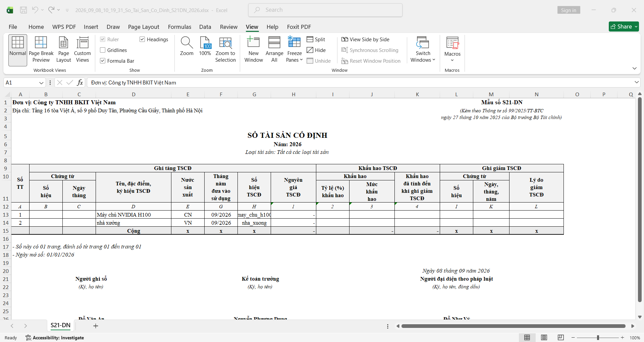Image resolution: width=644 pixels, height=342 pixels.
Task: Split the worksheet window
Action: [x=316, y=40]
